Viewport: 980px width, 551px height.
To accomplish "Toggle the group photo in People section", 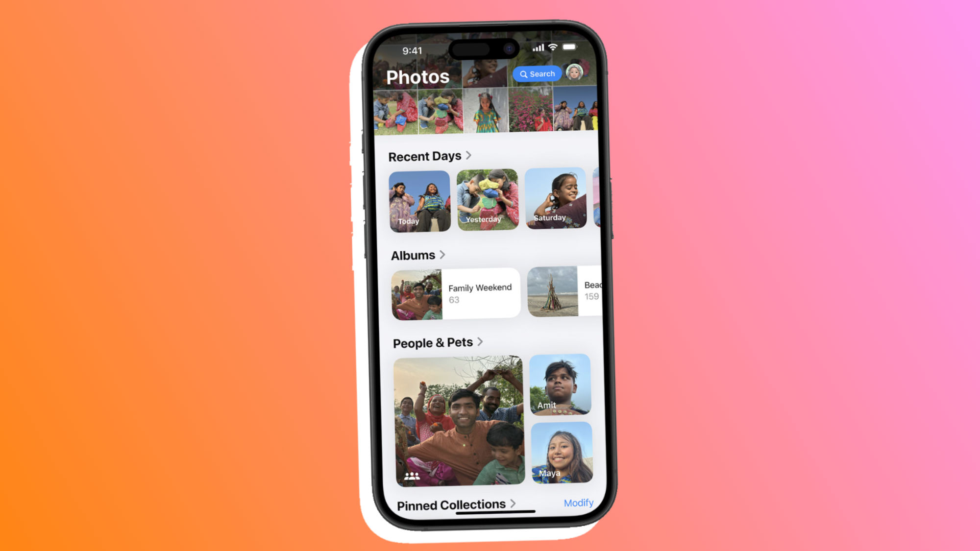I will coord(457,421).
